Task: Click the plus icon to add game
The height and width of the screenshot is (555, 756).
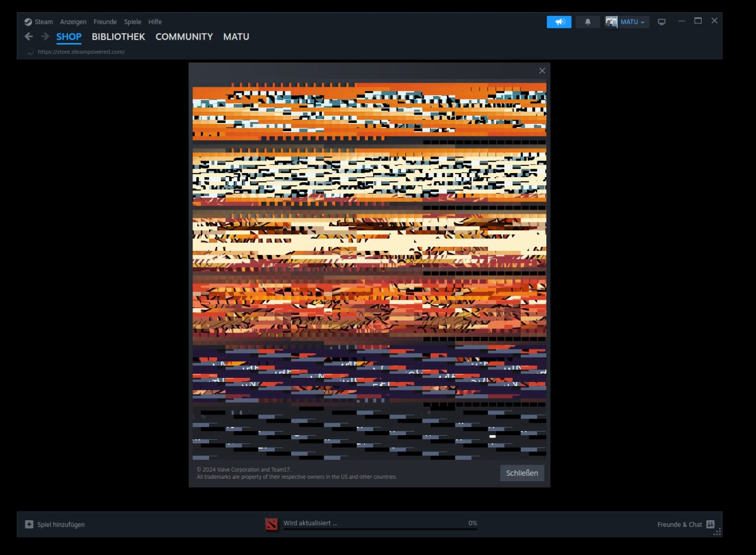Action: (x=30, y=524)
